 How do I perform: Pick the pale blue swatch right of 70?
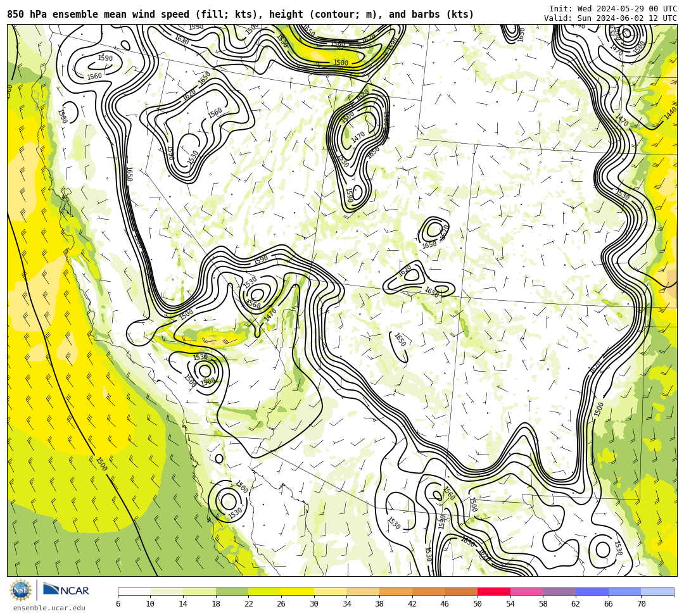(x=657, y=591)
